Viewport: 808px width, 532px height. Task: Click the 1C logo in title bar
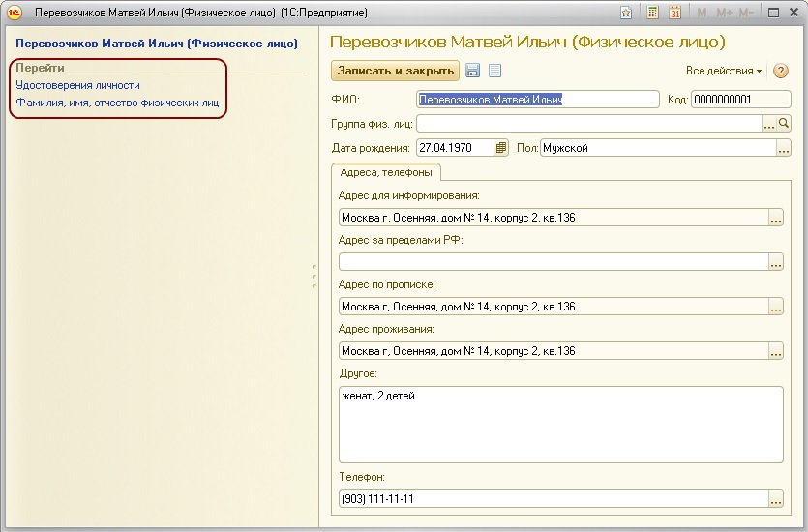point(15,13)
